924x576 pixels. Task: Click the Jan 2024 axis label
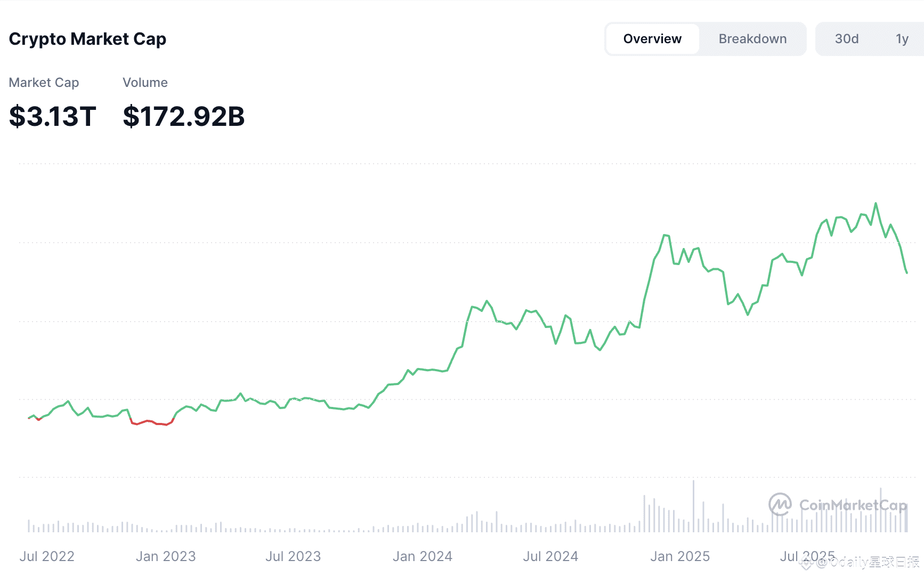pos(422,556)
